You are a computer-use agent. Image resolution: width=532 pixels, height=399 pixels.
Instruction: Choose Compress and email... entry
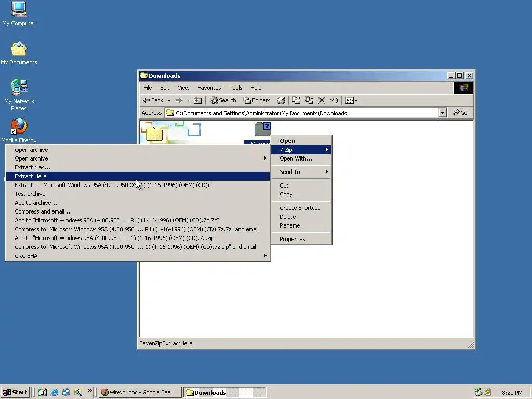[138, 211]
